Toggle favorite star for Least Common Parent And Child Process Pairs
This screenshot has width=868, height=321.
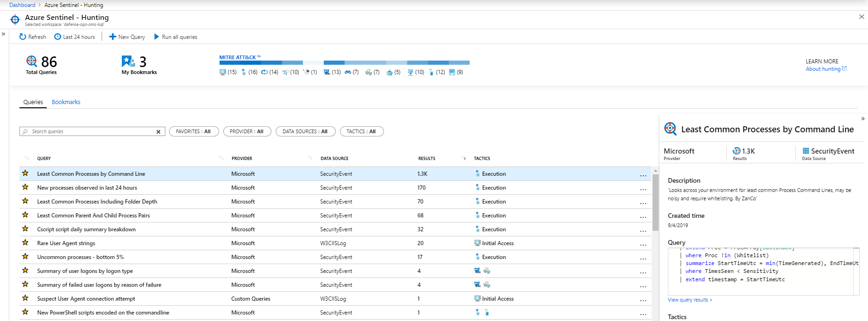pos(25,215)
